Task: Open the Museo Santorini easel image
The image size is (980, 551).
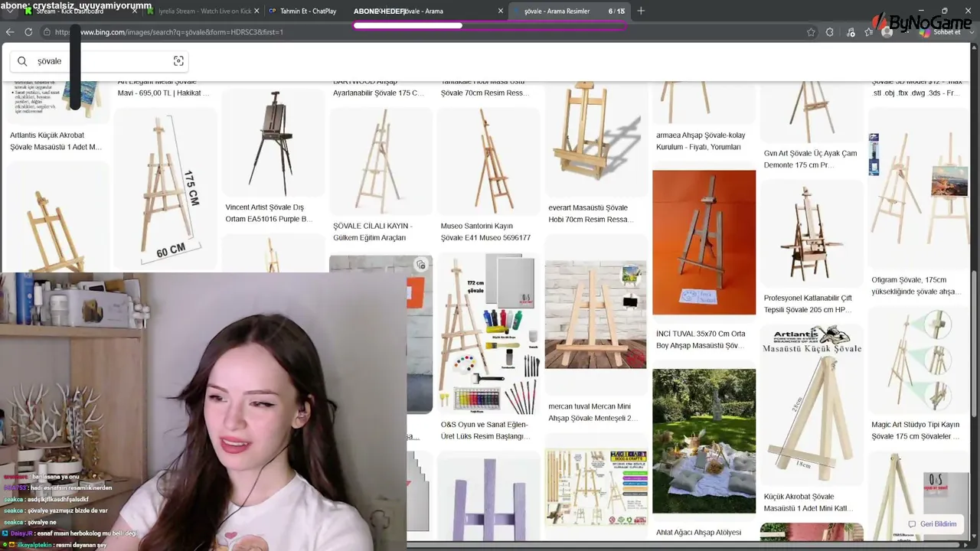Action: 488,161
